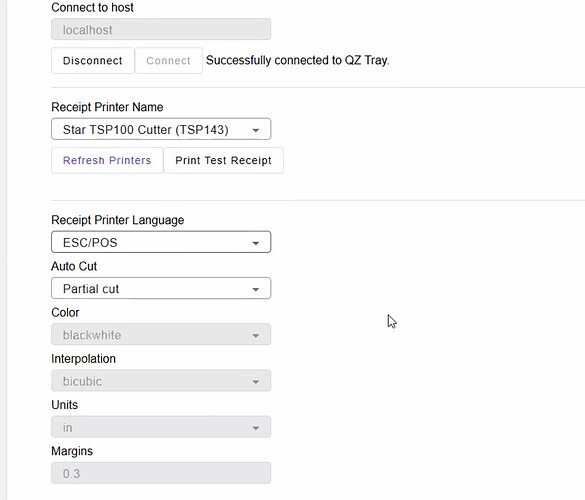Image resolution: width=585 pixels, height=500 pixels.
Task: Click the Disconnect button
Action: click(x=93, y=60)
